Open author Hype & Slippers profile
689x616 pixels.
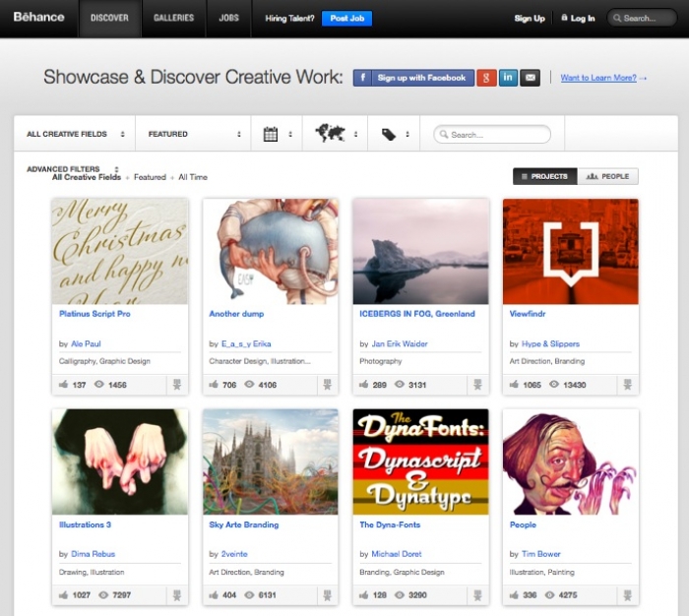click(550, 343)
